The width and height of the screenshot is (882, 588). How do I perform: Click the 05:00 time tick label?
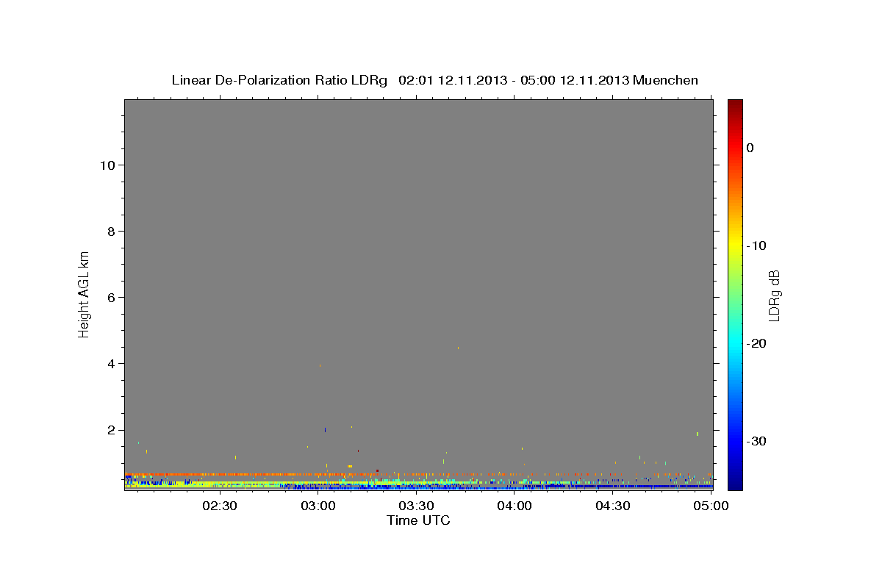[x=711, y=506]
